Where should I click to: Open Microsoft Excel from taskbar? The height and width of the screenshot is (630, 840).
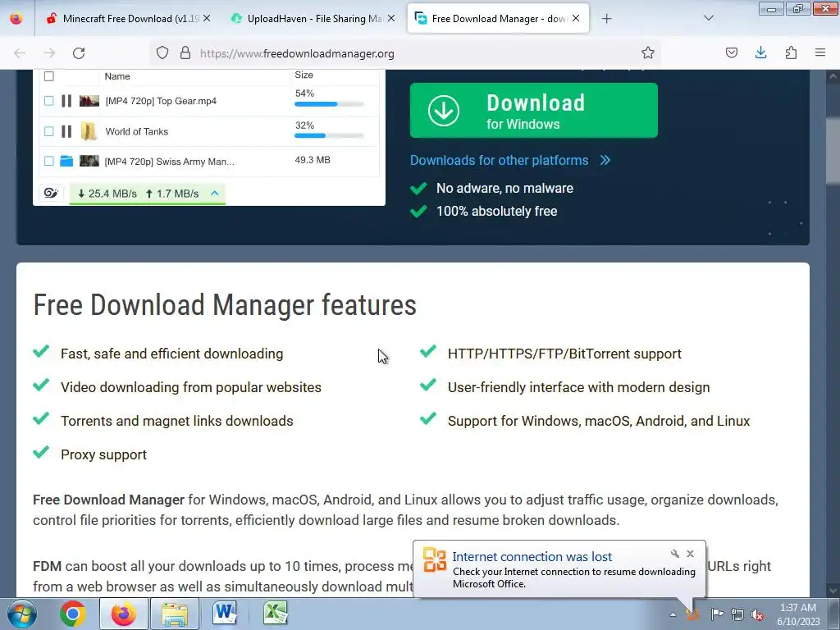[276, 614]
